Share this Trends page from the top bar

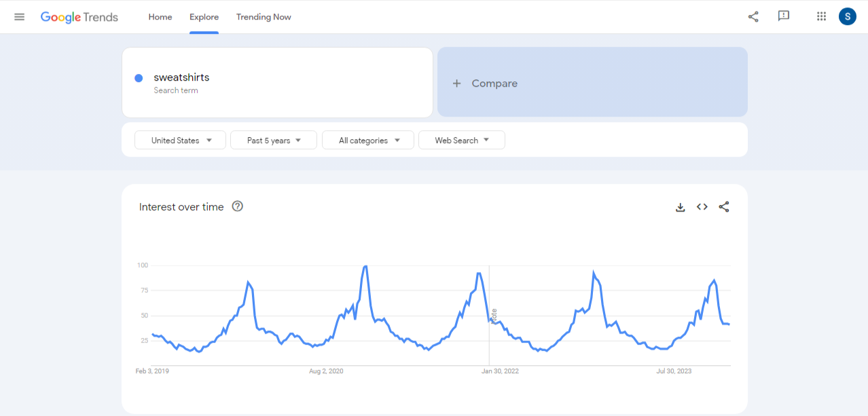[x=753, y=16]
